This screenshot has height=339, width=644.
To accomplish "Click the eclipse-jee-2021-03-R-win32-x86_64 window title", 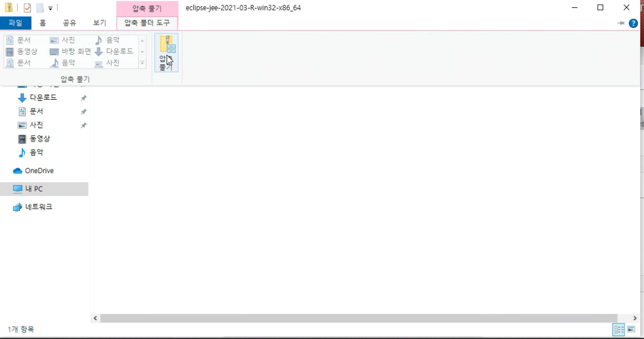I will click(x=243, y=8).
